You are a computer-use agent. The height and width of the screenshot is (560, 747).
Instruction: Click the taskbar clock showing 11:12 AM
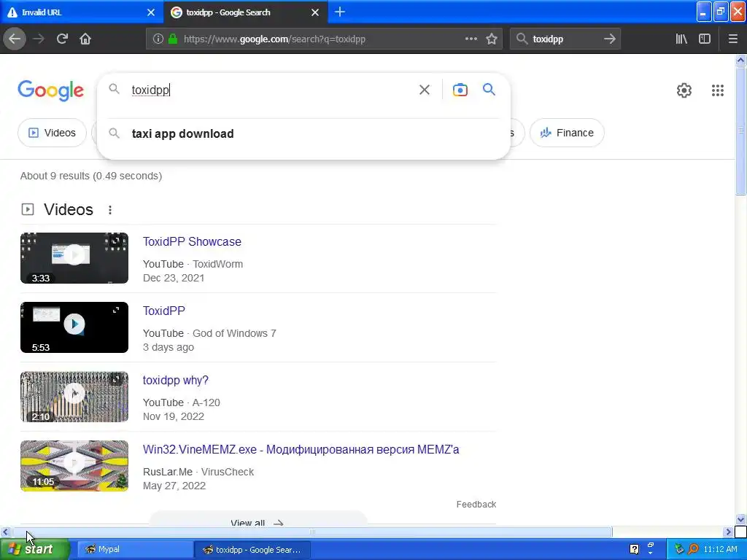click(x=720, y=549)
